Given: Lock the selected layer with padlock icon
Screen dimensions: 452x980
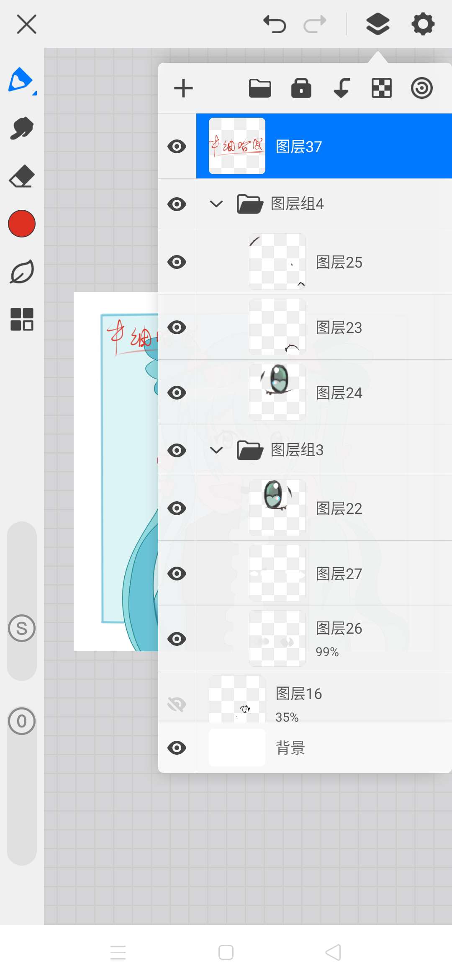Looking at the screenshot, I should click(301, 88).
